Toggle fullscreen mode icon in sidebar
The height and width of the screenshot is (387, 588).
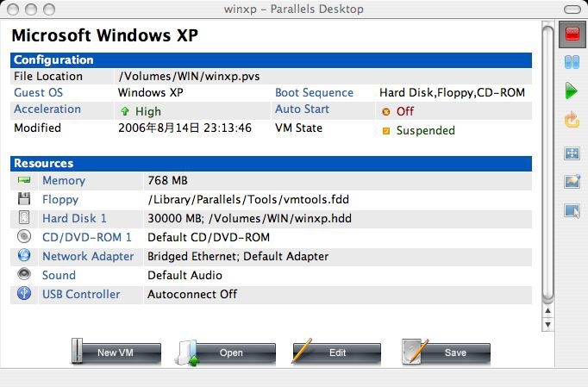(x=572, y=153)
